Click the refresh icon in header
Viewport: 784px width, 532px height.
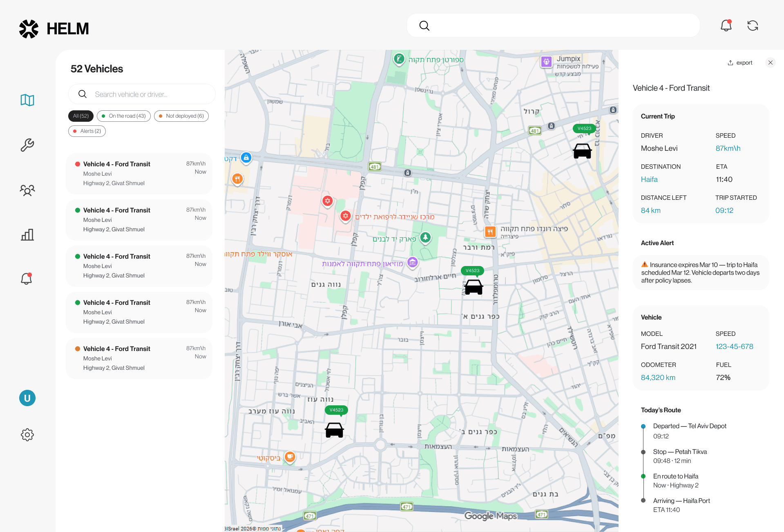(753, 26)
